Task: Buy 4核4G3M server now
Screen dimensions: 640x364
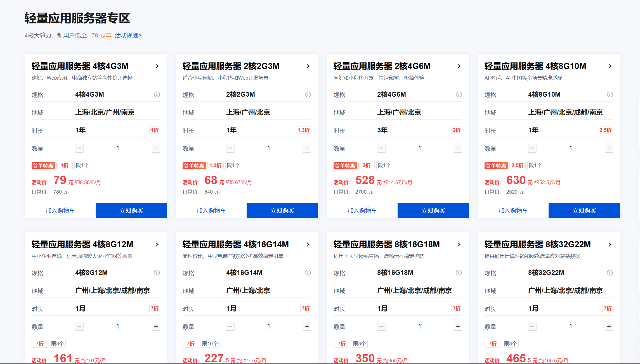Action: tap(131, 210)
